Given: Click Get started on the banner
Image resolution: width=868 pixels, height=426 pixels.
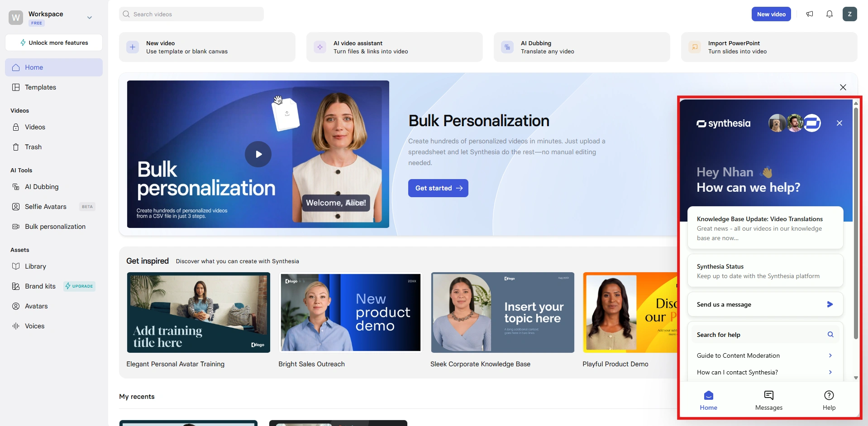Looking at the screenshot, I should pos(438,188).
